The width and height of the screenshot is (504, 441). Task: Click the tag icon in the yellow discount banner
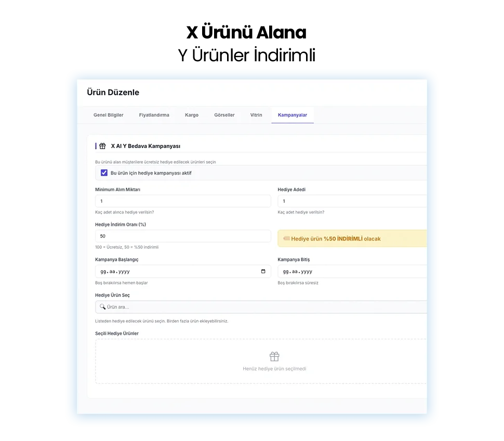286,239
